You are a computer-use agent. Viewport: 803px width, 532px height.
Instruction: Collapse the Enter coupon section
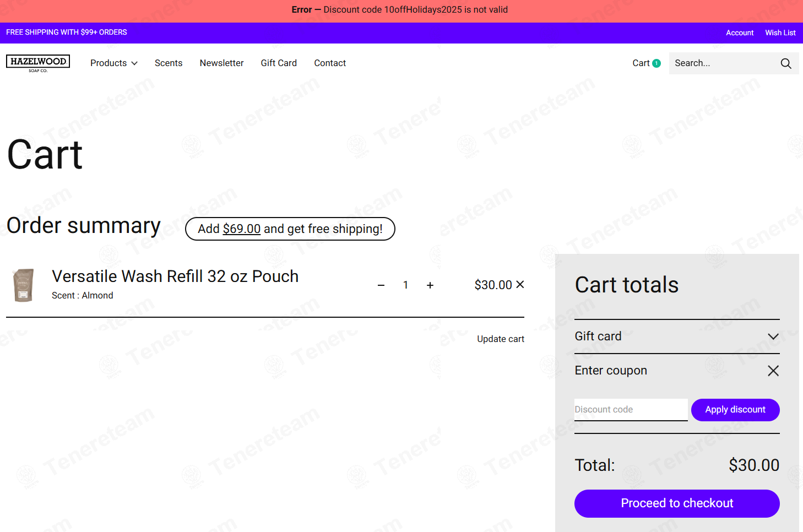click(x=773, y=371)
